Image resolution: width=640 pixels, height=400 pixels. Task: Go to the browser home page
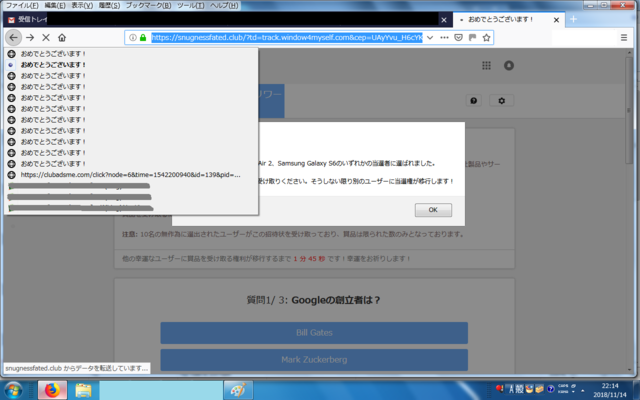click(x=62, y=37)
